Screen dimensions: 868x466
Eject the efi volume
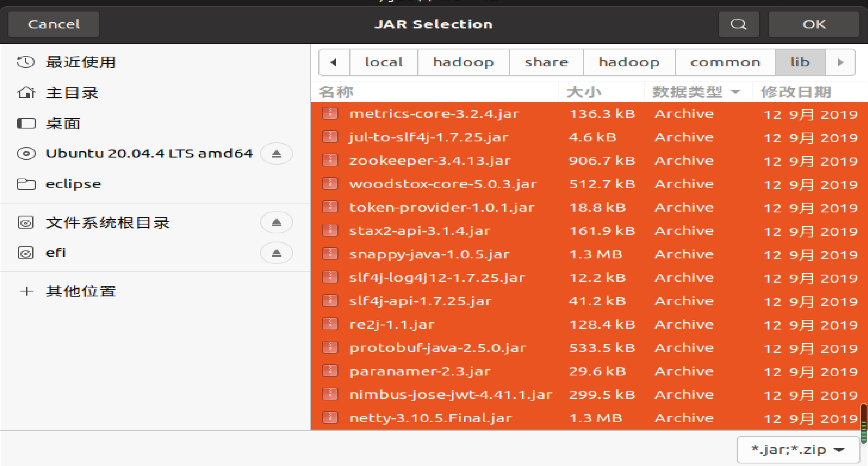tap(276, 253)
